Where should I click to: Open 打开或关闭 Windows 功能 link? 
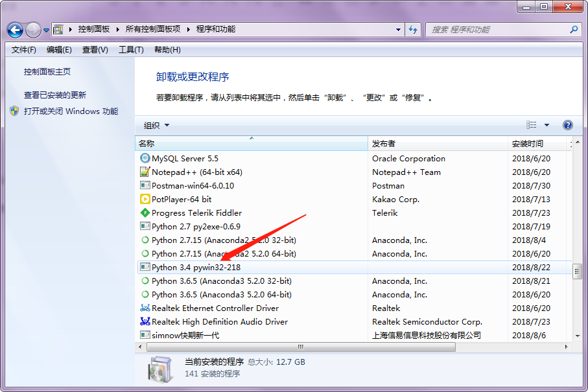pyautogui.click(x=71, y=111)
